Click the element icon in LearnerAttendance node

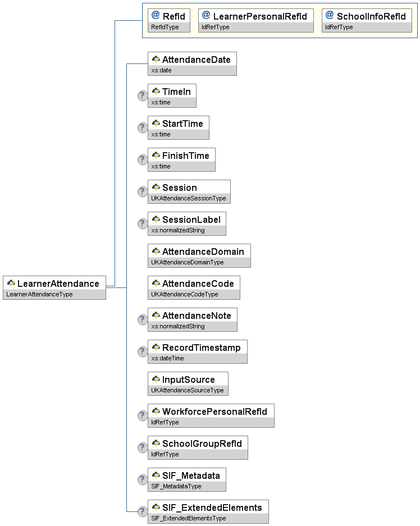11,283
